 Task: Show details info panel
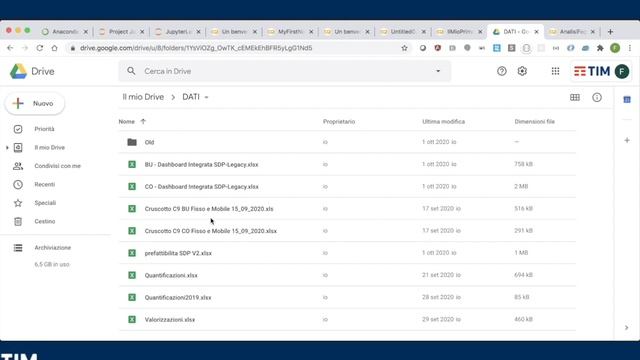pos(597,98)
